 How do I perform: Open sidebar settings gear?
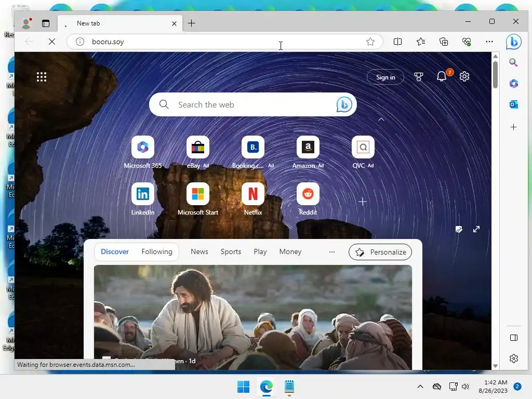514,358
